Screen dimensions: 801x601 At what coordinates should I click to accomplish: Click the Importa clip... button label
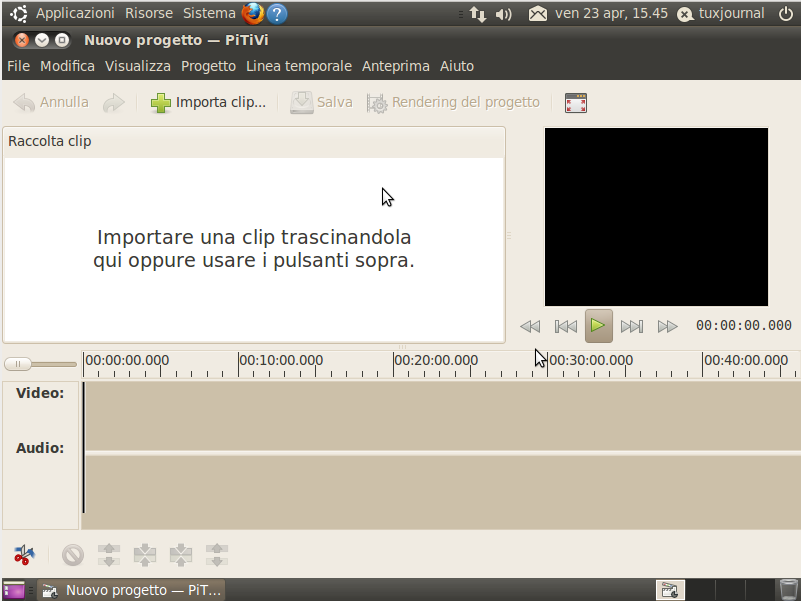[221, 102]
